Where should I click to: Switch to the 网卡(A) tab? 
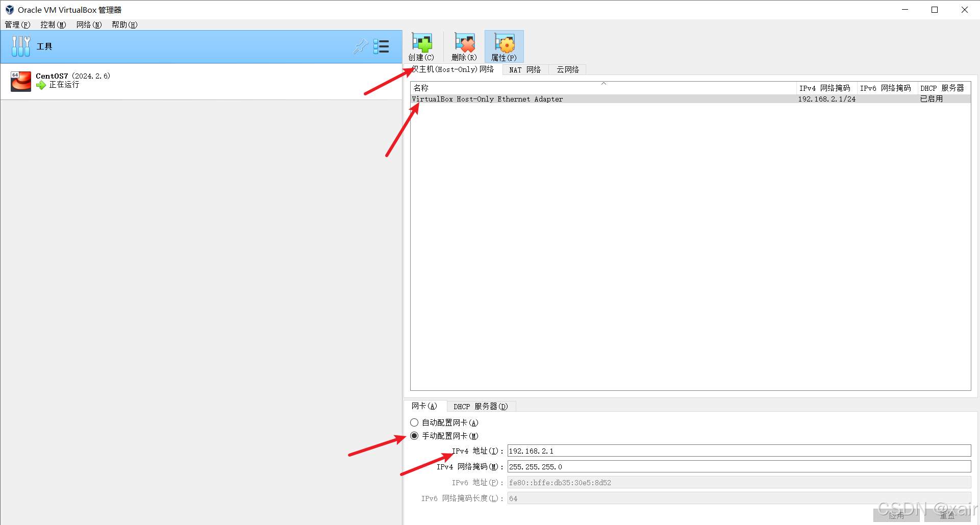[x=424, y=406]
